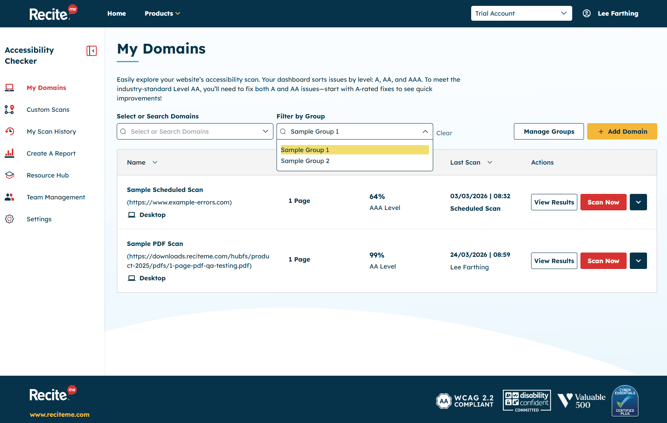Choose Sample Group 2 from filter list
The image size is (667, 423).
[x=306, y=161]
